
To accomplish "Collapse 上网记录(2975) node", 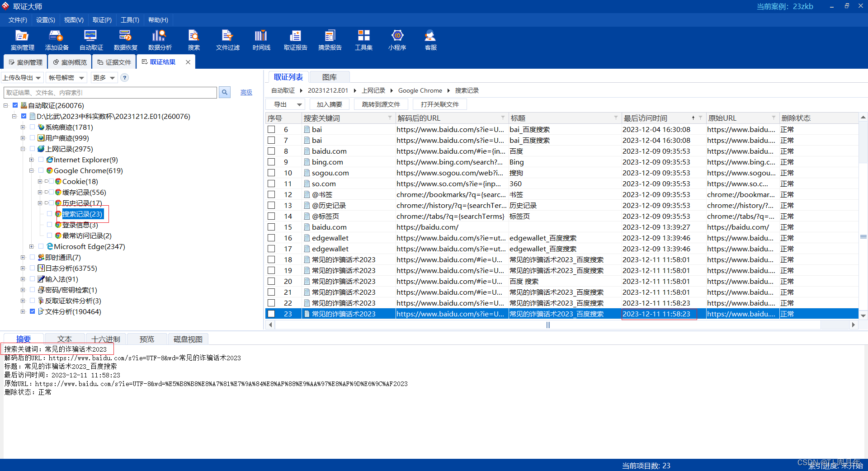I will click(23, 149).
